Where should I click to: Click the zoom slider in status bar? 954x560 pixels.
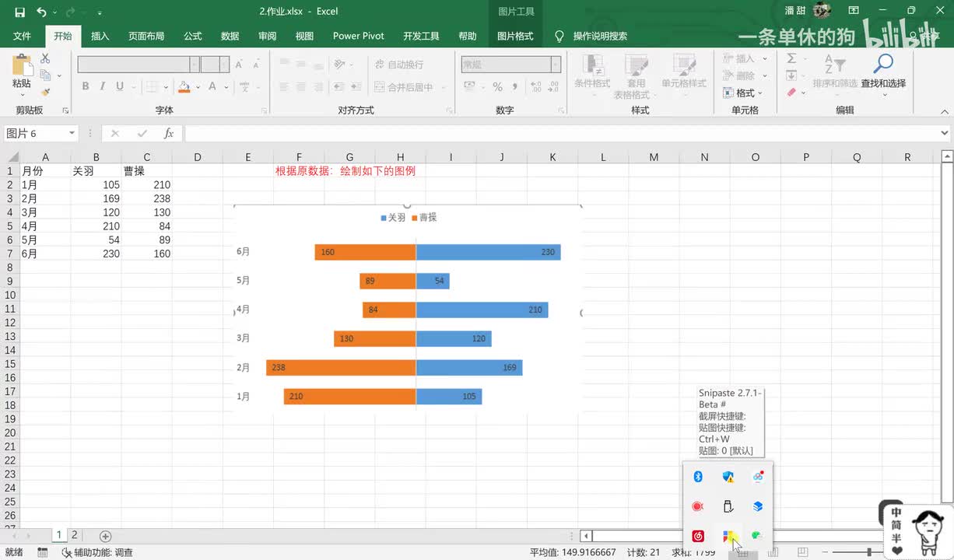[x=869, y=552]
